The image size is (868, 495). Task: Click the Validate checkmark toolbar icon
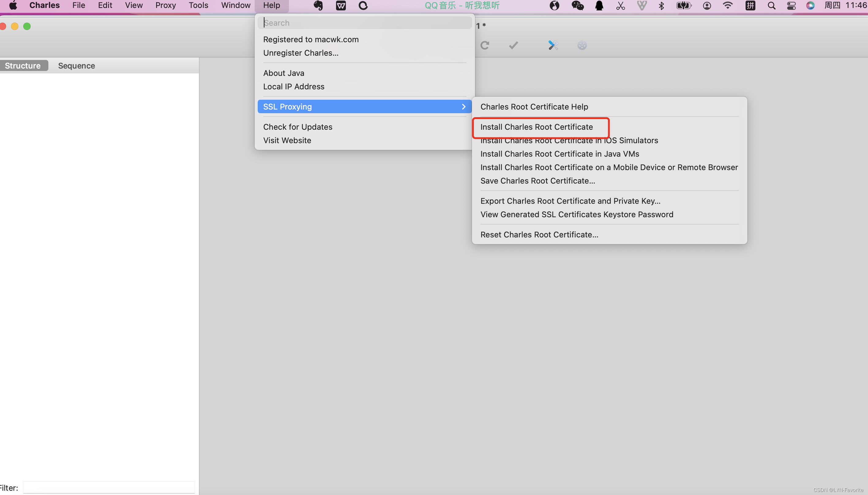513,45
